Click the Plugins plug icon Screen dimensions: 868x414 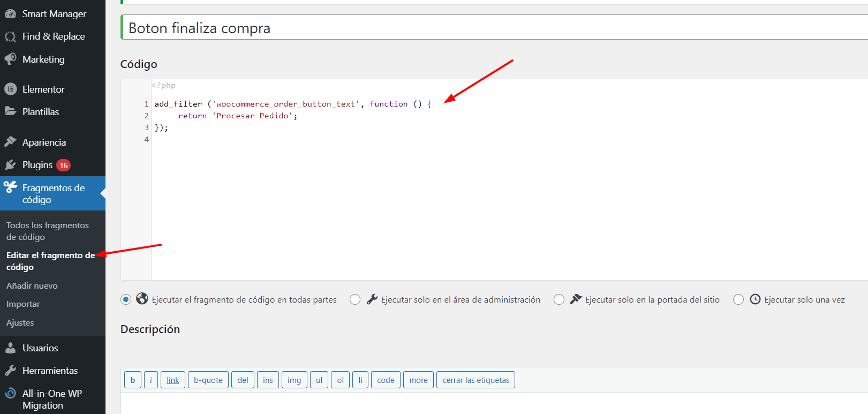(x=10, y=165)
